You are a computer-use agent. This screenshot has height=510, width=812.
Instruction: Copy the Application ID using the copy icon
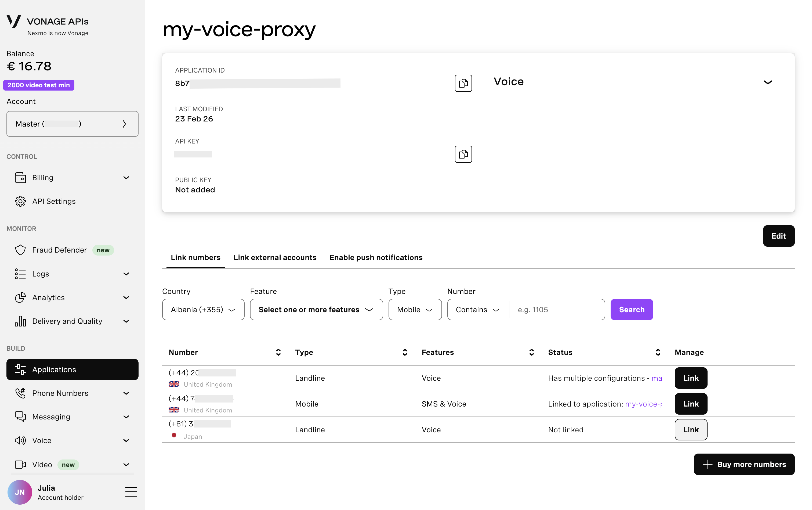pyautogui.click(x=463, y=83)
